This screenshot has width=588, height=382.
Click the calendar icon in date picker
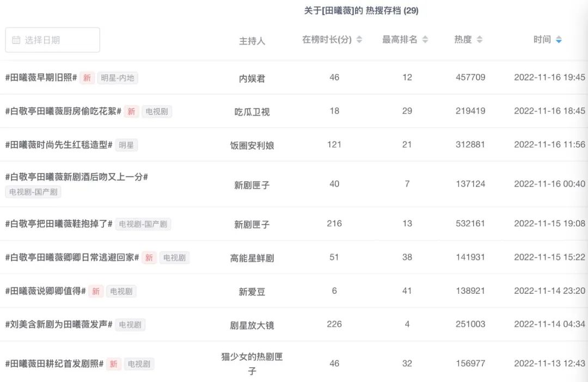point(16,40)
